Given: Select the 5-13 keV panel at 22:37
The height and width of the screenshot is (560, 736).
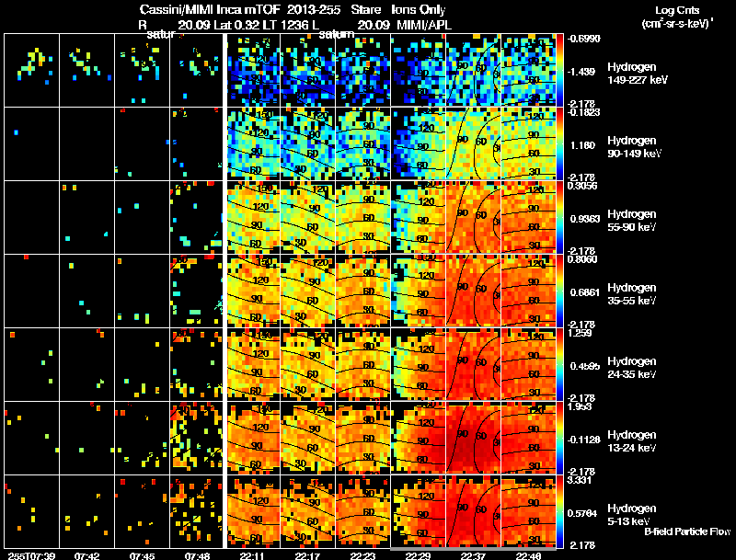Looking at the screenshot, I should (473, 511).
